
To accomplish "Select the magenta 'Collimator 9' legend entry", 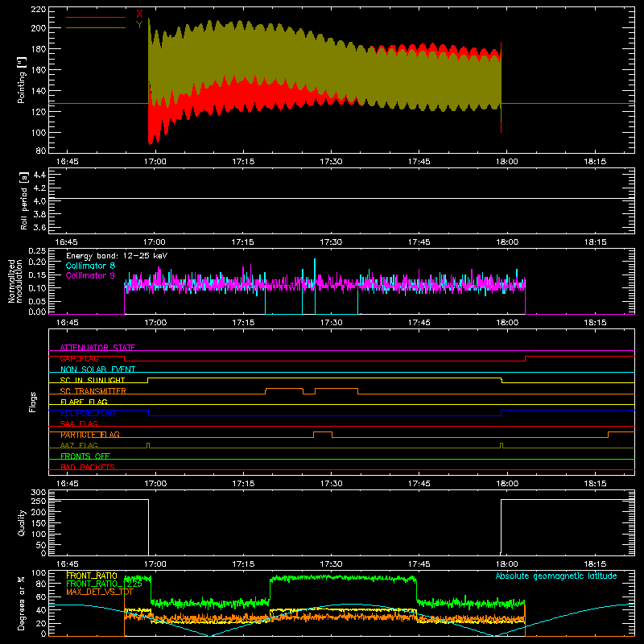I will click(x=90, y=275).
